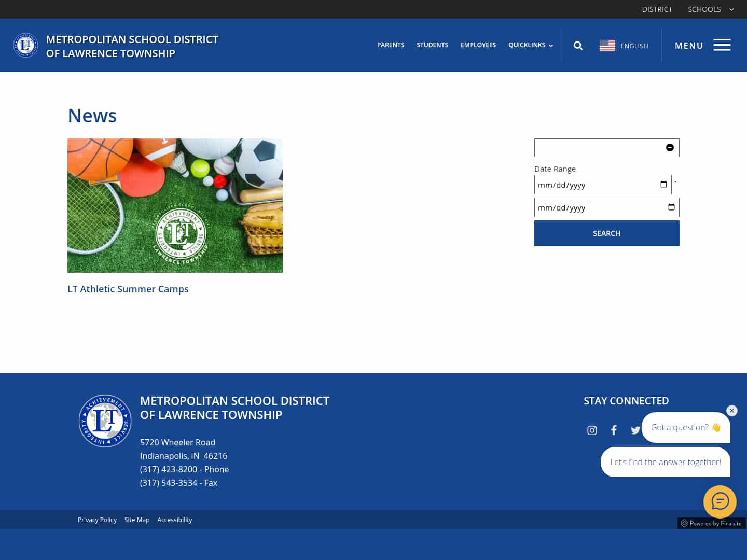Viewport: 747px width, 560px height.
Task: Clear the news search field's round icon
Action: click(x=670, y=148)
